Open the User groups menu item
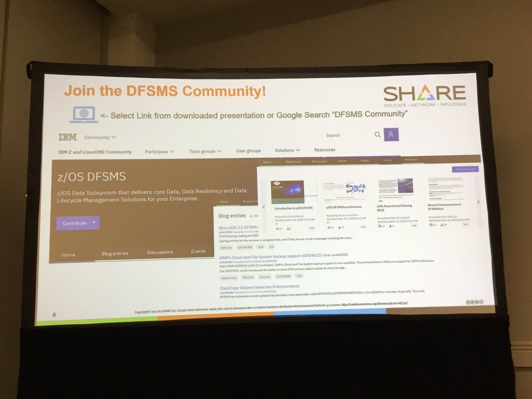Image resolution: width=532 pixels, height=399 pixels. 248,151
